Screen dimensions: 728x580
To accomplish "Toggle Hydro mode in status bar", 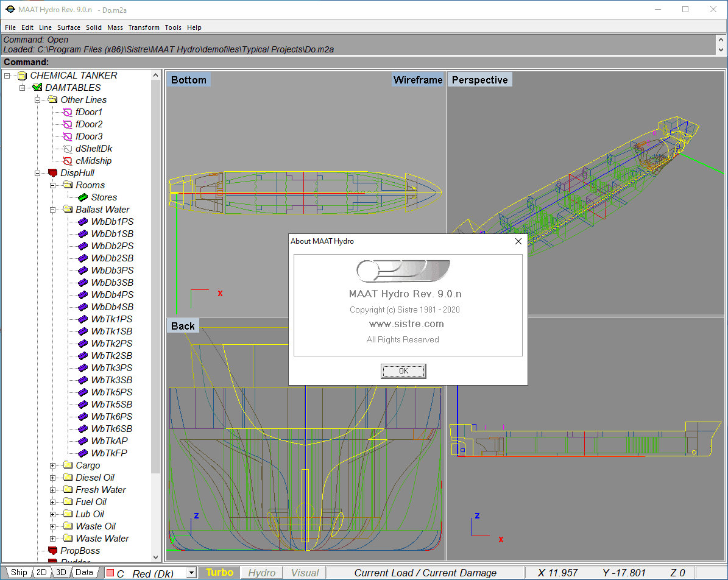I will coord(262,573).
